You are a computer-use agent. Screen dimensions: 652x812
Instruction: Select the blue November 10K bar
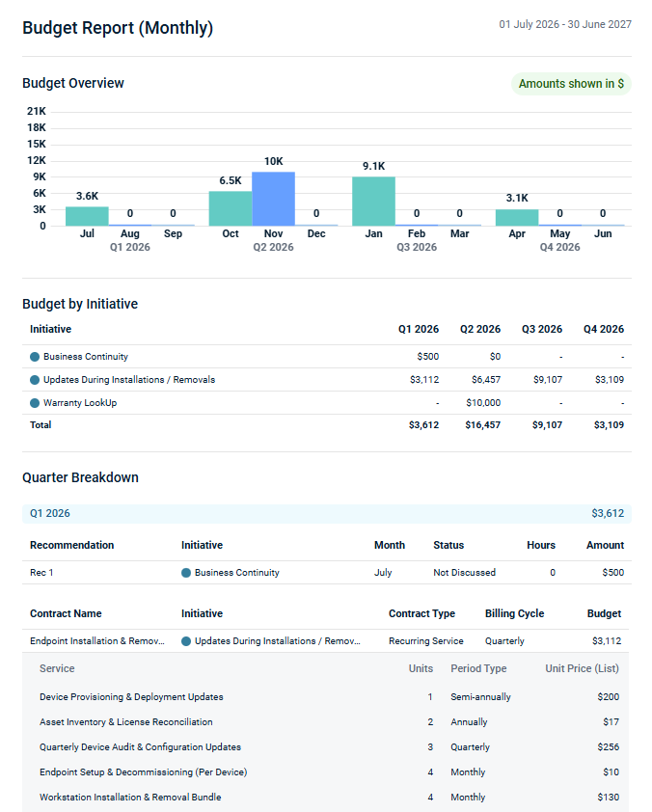pos(273,199)
